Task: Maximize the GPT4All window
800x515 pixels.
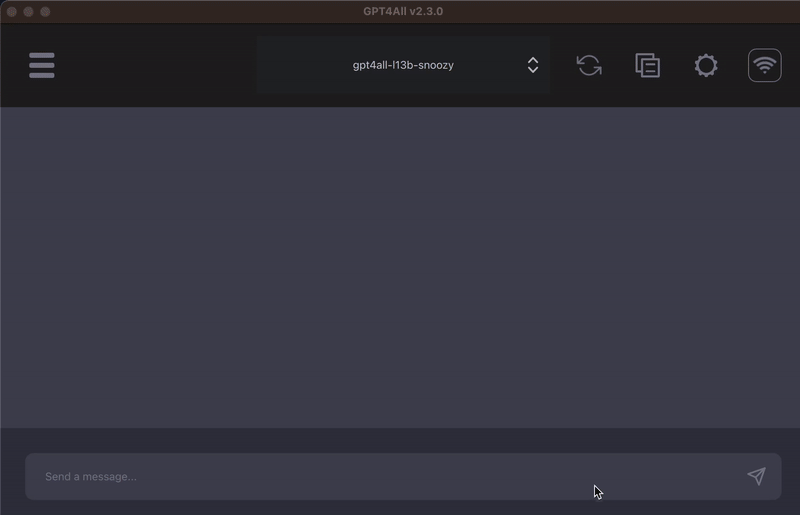Action: click(45, 11)
